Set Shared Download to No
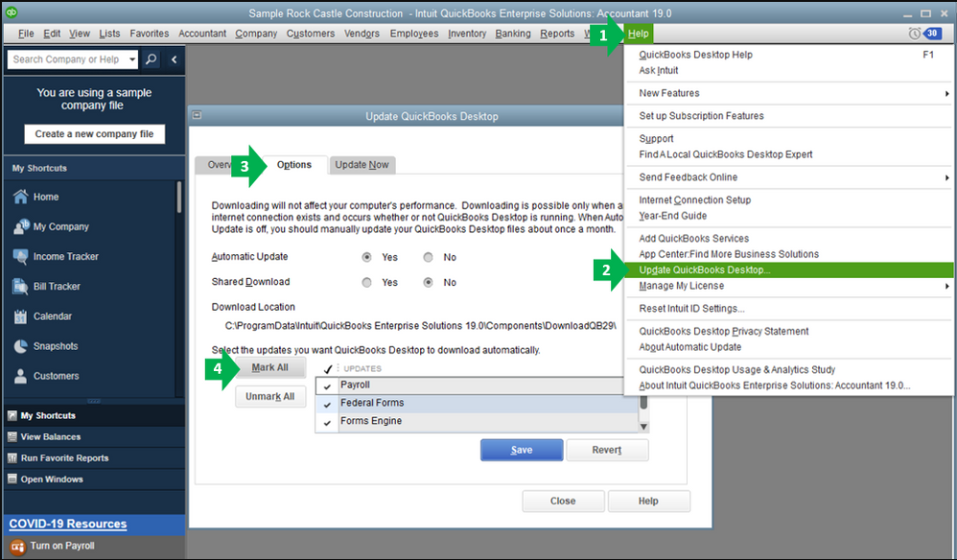Screen dimensions: 957x560 point(429,283)
